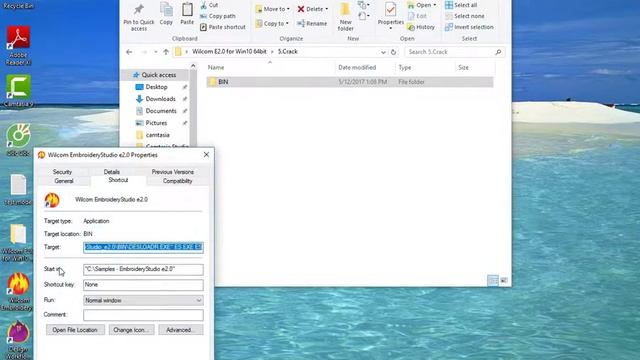Open recent locations dropdown arrow
This screenshot has height=360, width=640.
point(156,52)
